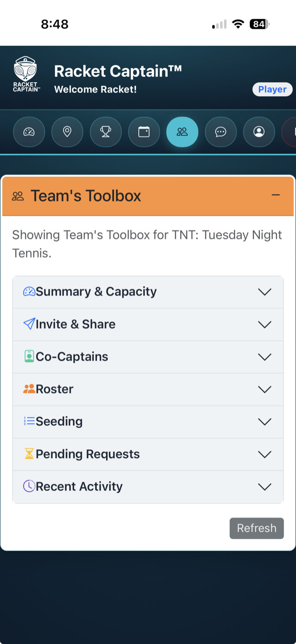Expand Summary & Capacity chevron

click(x=265, y=292)
